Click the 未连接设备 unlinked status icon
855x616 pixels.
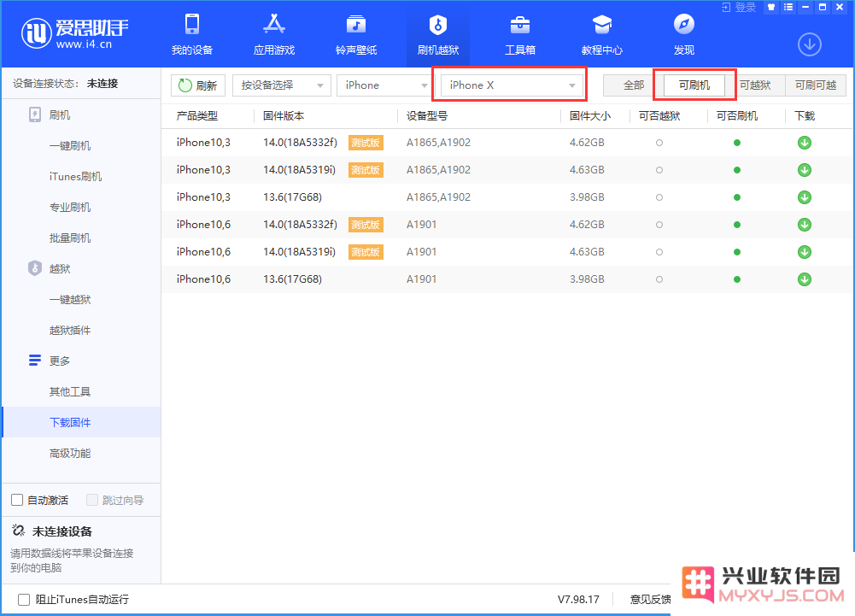[18, 531]
